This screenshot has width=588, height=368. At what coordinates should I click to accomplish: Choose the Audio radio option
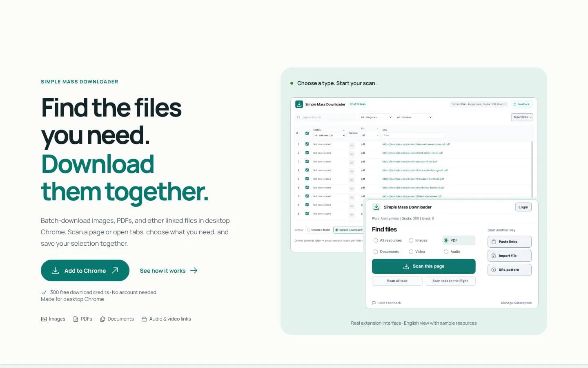point(446,252)
